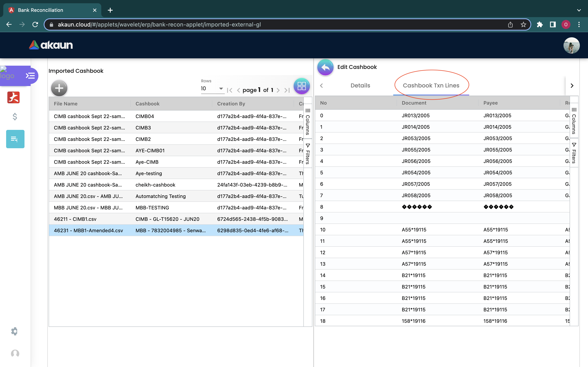This screenshot has height=367, width=588.
Task: Select the Cashbook Txn Lines tab
Action: [x=431, y=85]
